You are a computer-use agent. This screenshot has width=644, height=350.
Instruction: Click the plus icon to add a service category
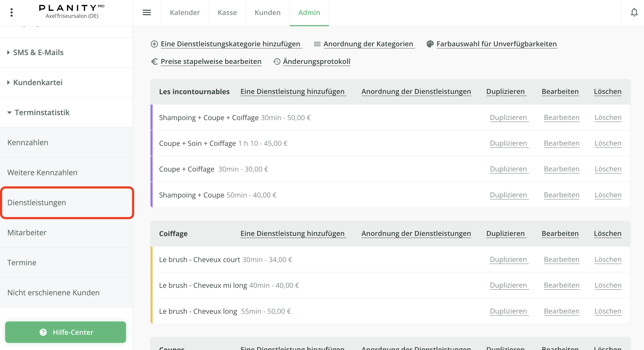coord(154,44)
